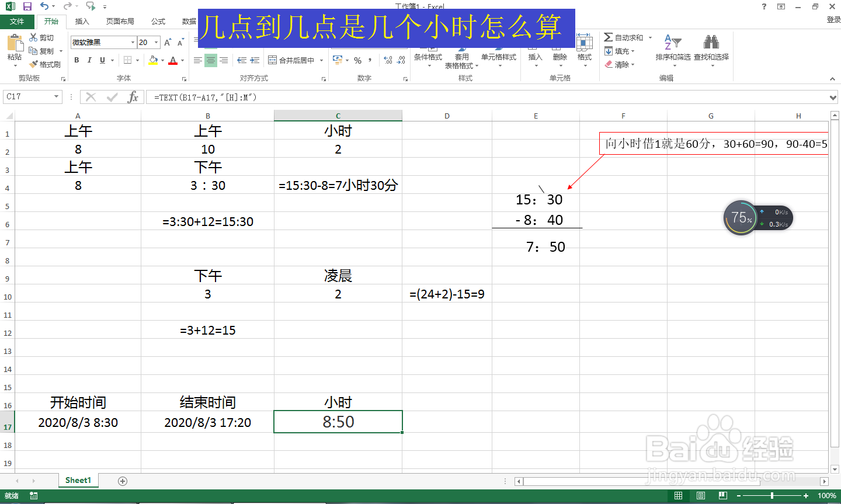This screenshot has height=504, width=841.
Task: Switch to Page Break Preview
Action: point(723,496)
